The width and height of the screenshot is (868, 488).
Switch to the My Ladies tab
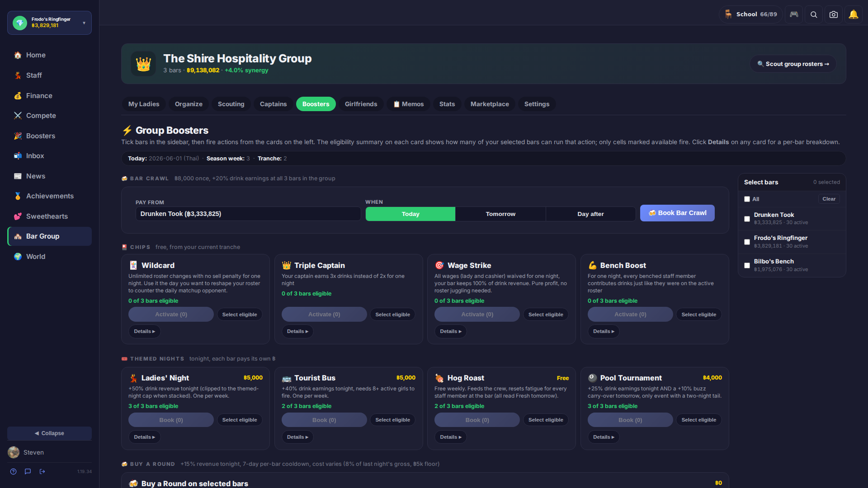(x=144, y=104)
